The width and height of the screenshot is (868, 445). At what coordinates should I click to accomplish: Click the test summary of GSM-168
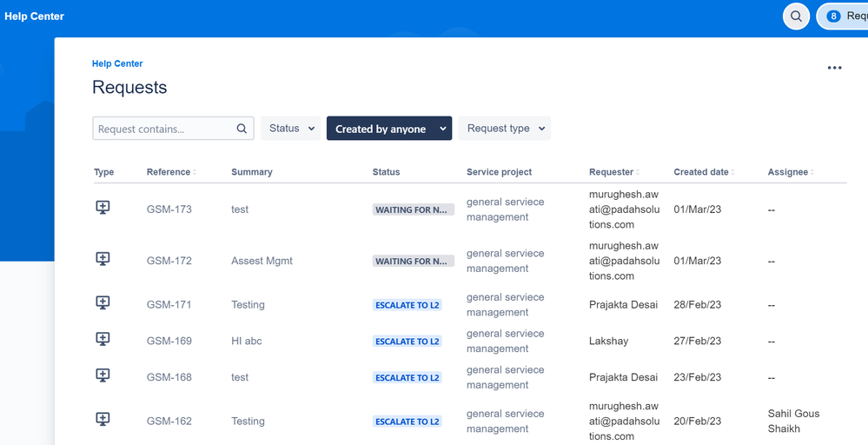pyautogui.click(x=240, y=377)
